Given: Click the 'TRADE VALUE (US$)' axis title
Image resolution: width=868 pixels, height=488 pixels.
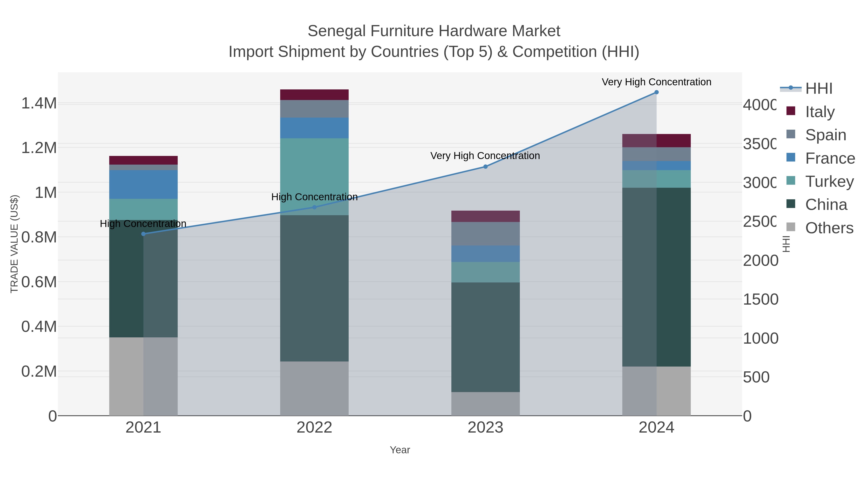Looking at the screenshot, I should point(14,244).
